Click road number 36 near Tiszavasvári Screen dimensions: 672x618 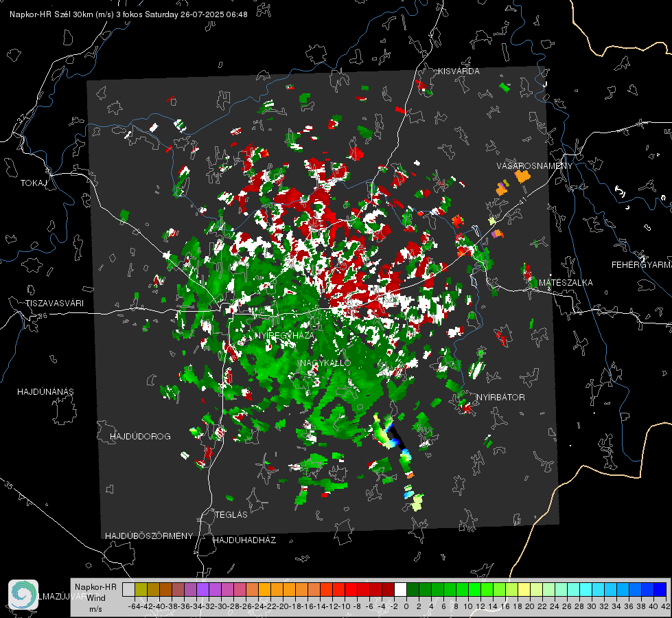tap(43, 316)
